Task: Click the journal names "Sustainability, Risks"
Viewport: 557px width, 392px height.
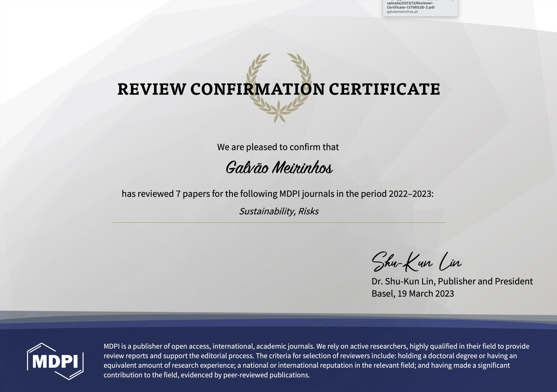Action: coord(279,211)
